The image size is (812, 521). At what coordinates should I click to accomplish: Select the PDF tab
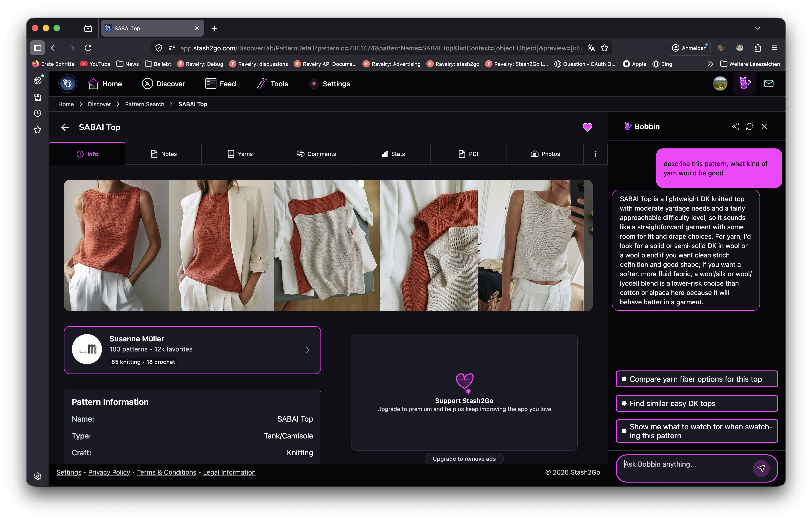click(x=469, y=154)
